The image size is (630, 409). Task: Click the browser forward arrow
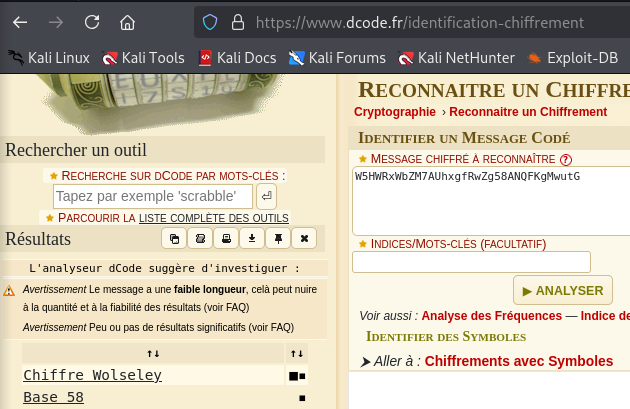pyautogui.click(x=56, y=22)
